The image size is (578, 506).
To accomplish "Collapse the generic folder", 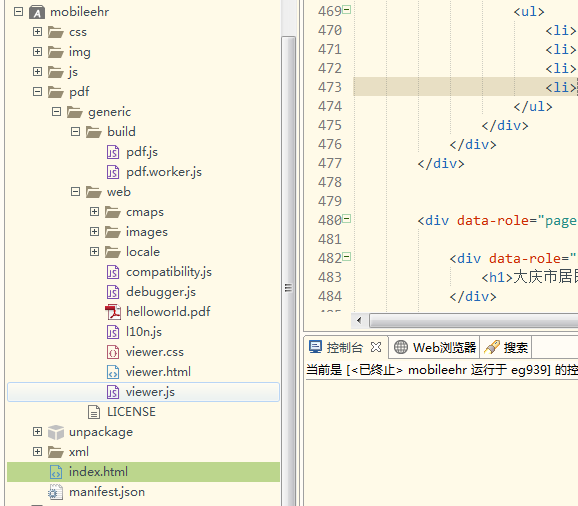I will point(56,111).
